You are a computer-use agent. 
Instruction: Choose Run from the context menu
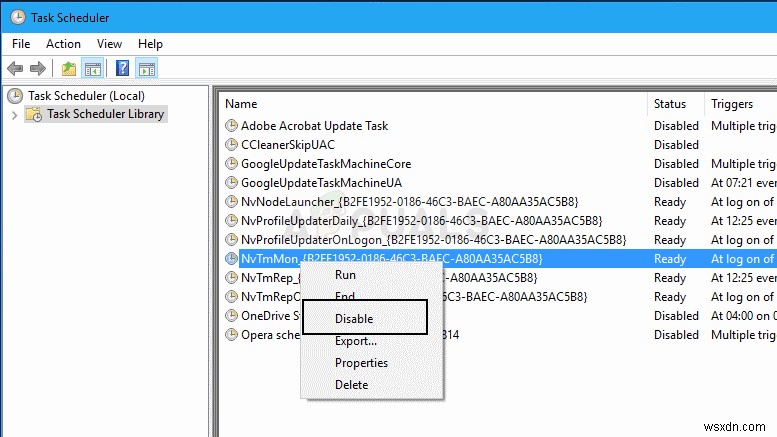[345, 275]
